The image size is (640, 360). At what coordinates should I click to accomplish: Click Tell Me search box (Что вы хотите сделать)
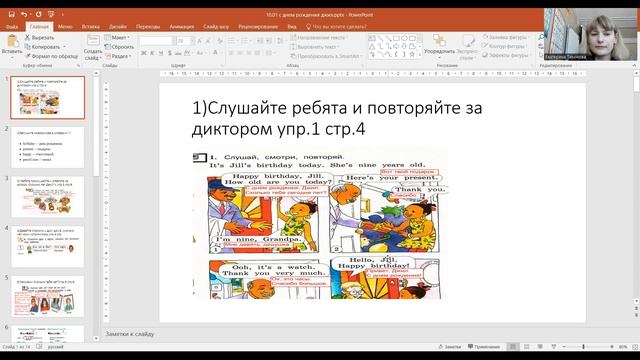(x=336, y=27)
